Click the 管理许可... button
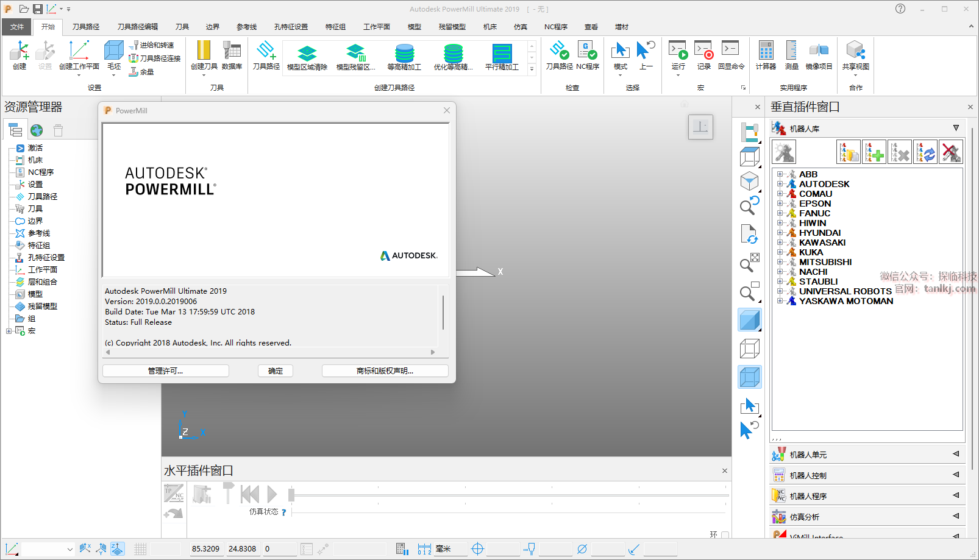 coord(165,370)
